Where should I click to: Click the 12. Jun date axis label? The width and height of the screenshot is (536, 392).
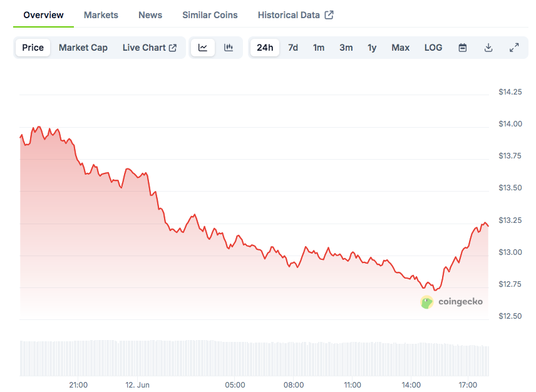coord(137,385)
